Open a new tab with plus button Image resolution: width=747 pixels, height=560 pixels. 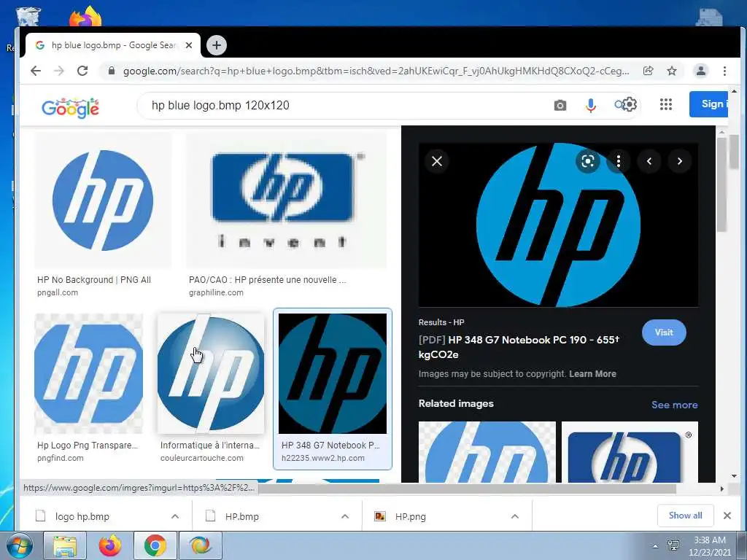(x=216, y=45)
